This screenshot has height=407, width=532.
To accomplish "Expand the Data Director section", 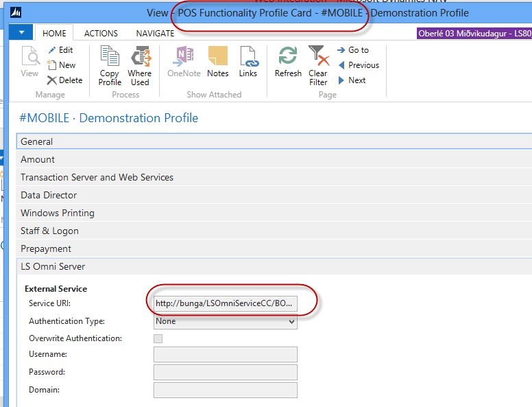I will click(x=49, y=195).
